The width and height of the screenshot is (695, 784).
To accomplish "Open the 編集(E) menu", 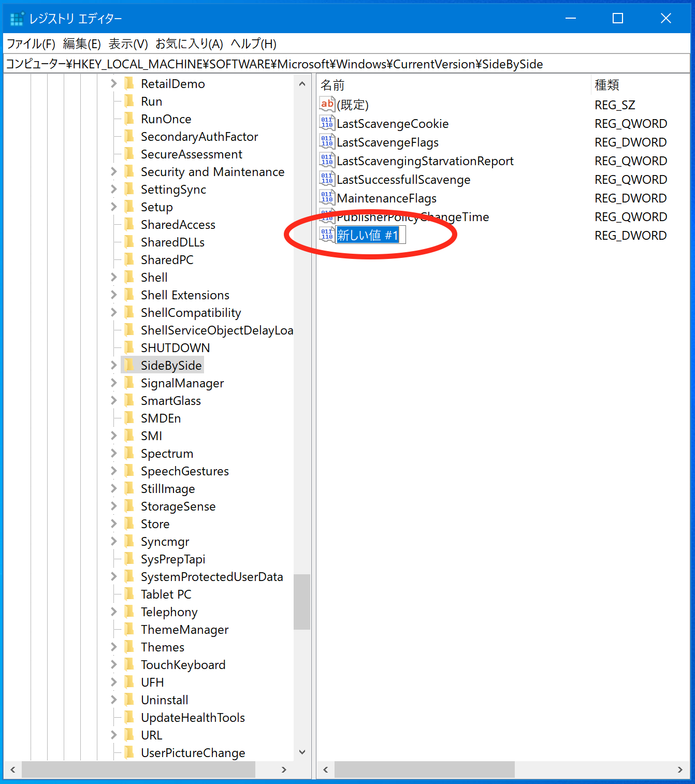I will tap(82, 44).
